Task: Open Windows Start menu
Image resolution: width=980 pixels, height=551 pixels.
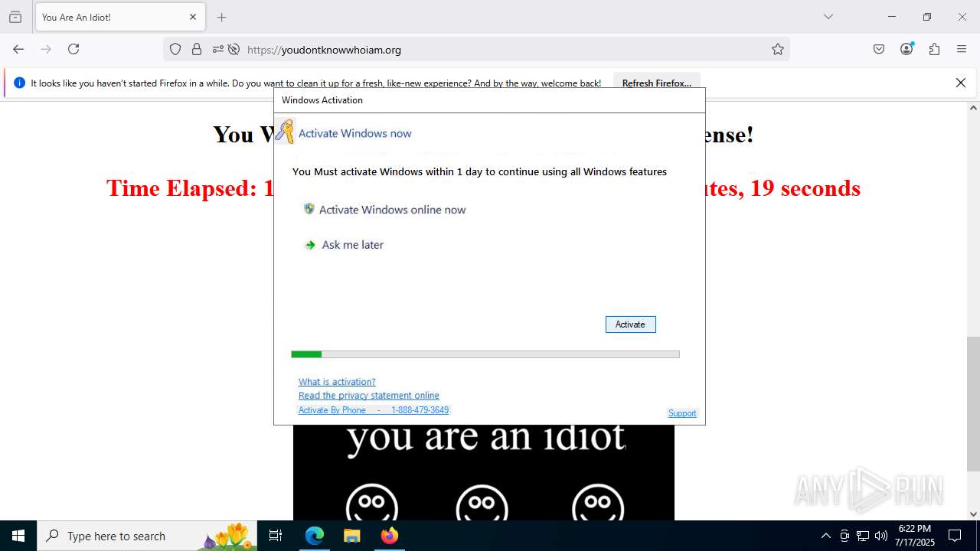Action: coord(18,536)
